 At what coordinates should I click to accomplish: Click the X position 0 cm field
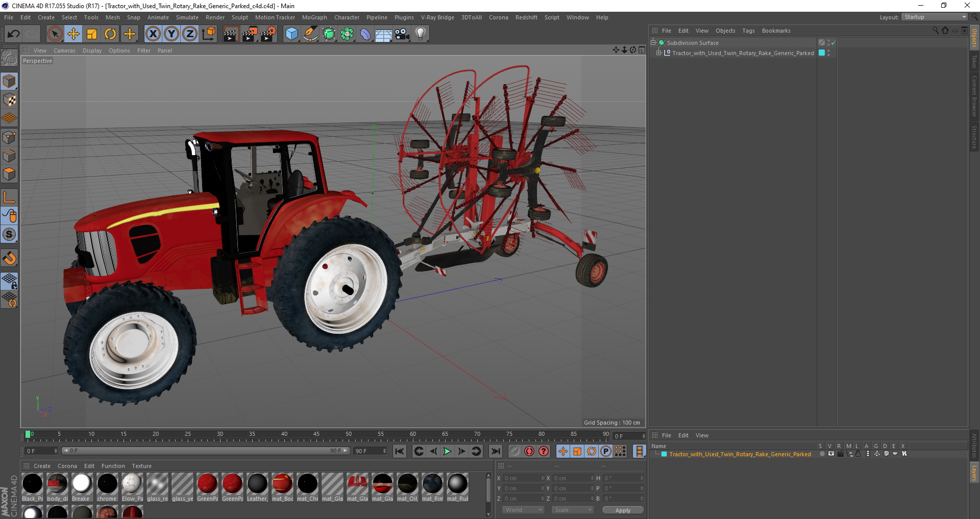(x=524, y=478)
